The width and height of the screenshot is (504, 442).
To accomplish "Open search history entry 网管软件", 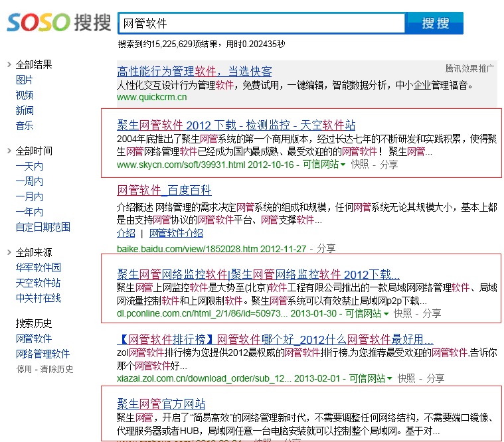I will [x=34, y=338].
